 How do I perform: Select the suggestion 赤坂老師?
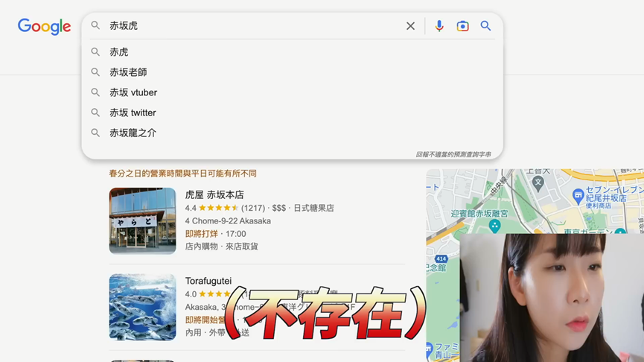point(128,72)
